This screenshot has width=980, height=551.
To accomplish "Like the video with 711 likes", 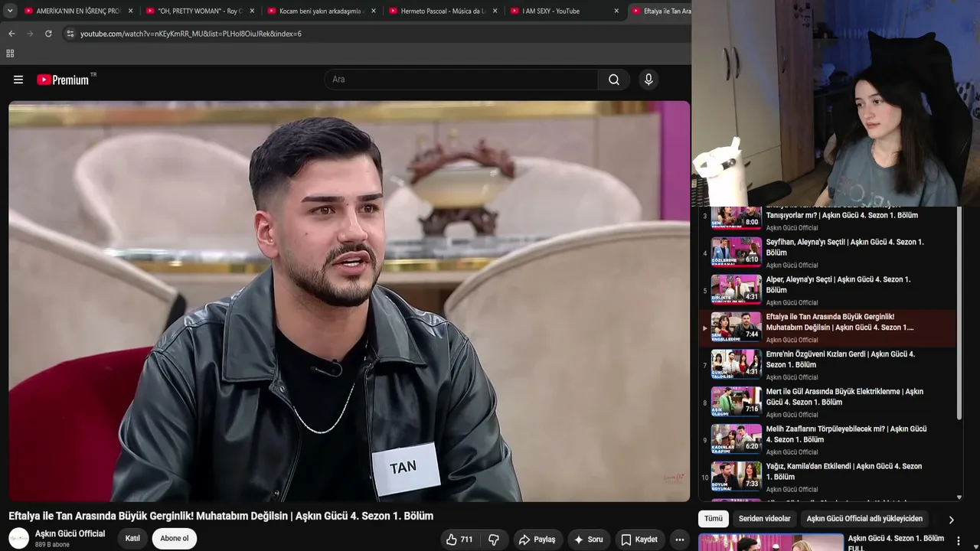I will pos(459,540).
